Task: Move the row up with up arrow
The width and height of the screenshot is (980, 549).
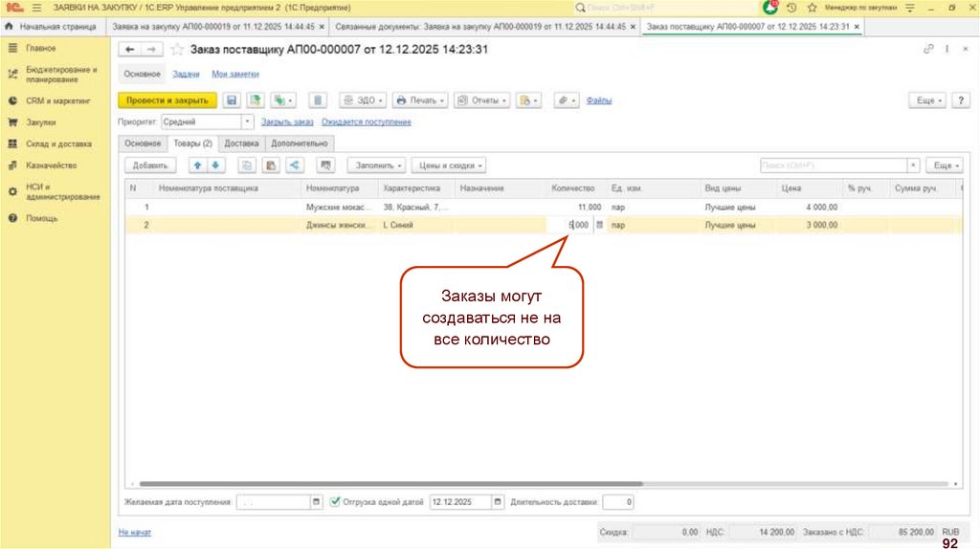Action: pyautogui.click(x=199, y=165)
